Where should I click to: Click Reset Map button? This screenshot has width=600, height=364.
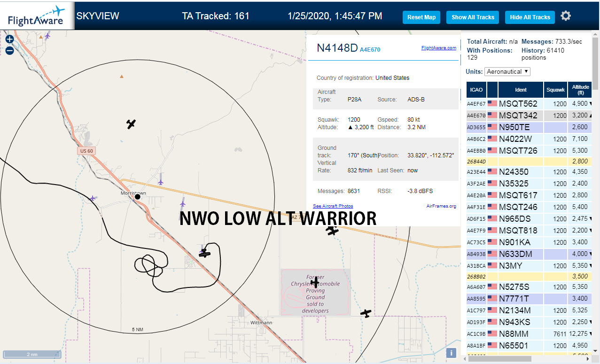point(421,17)
